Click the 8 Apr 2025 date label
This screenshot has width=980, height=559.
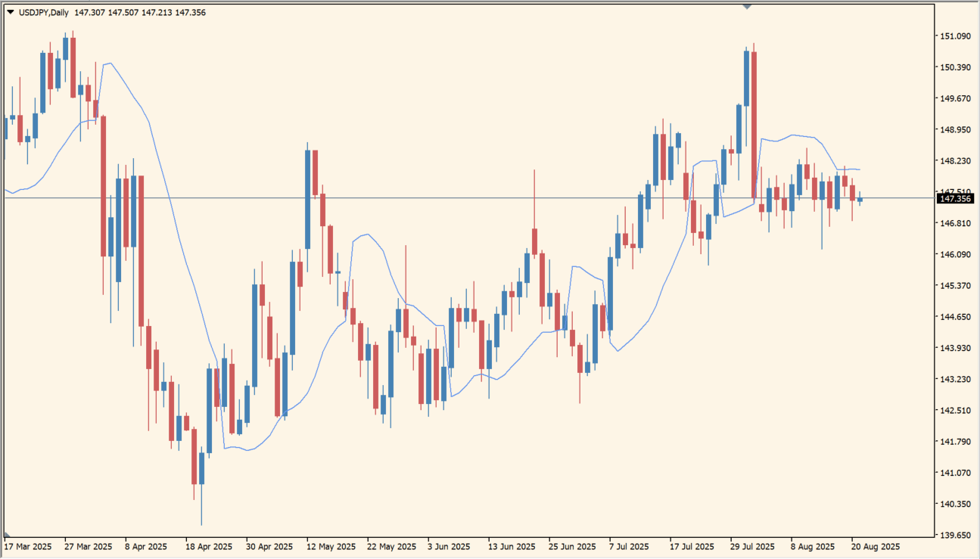coord(146,546)
